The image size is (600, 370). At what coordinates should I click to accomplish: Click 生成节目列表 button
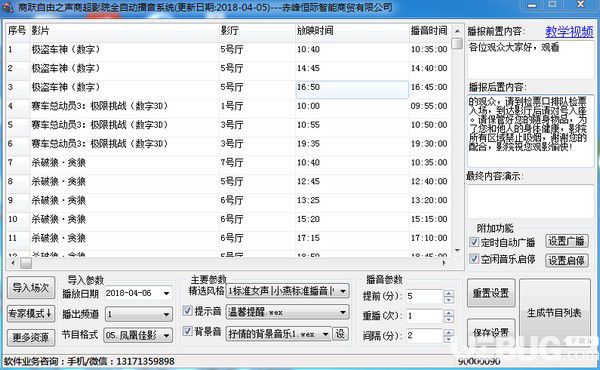[x=554, y=313]
